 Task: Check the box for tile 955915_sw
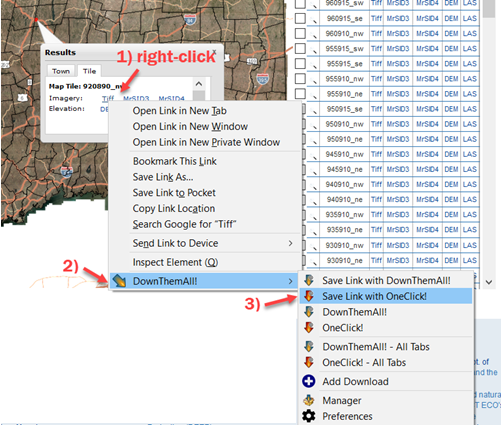(x=300, y=48)
